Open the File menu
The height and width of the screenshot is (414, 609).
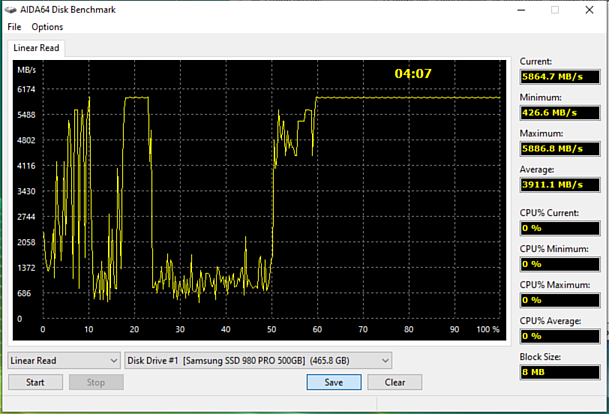(14, 27)
